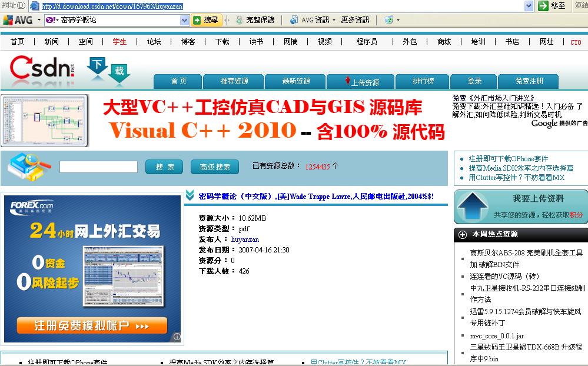Click the green 移至 go arrow

click(543, 6)
